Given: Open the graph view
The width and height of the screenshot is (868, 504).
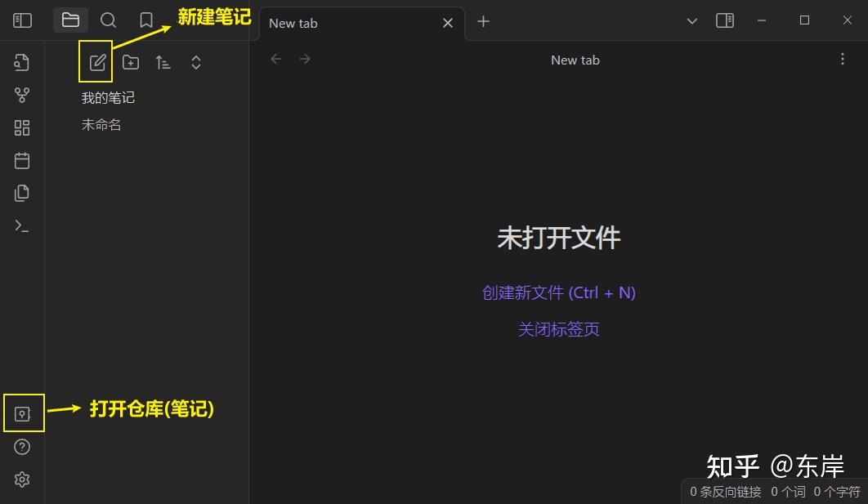Looking at the screenshot, I should tap(22, 95).
